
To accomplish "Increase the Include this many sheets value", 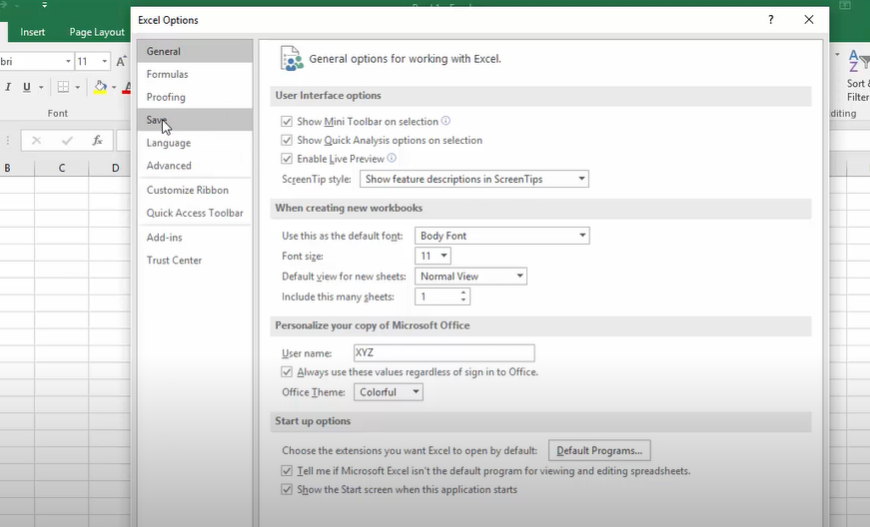I will click(x=463, y=293).
